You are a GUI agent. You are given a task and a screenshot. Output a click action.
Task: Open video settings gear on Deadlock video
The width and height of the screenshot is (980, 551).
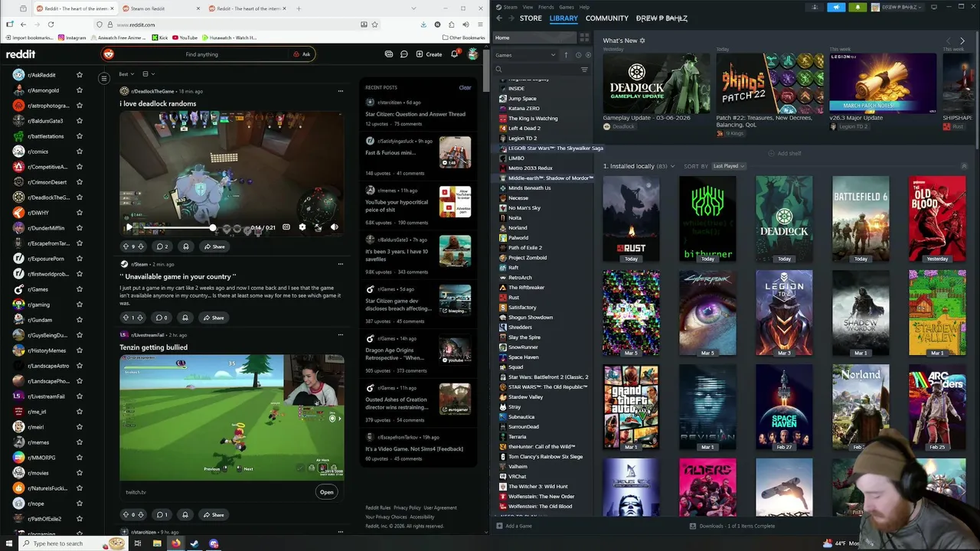302,227
